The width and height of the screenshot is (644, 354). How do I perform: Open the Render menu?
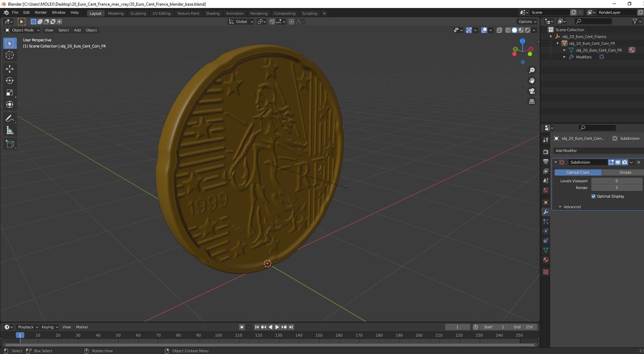coord(41,12)
